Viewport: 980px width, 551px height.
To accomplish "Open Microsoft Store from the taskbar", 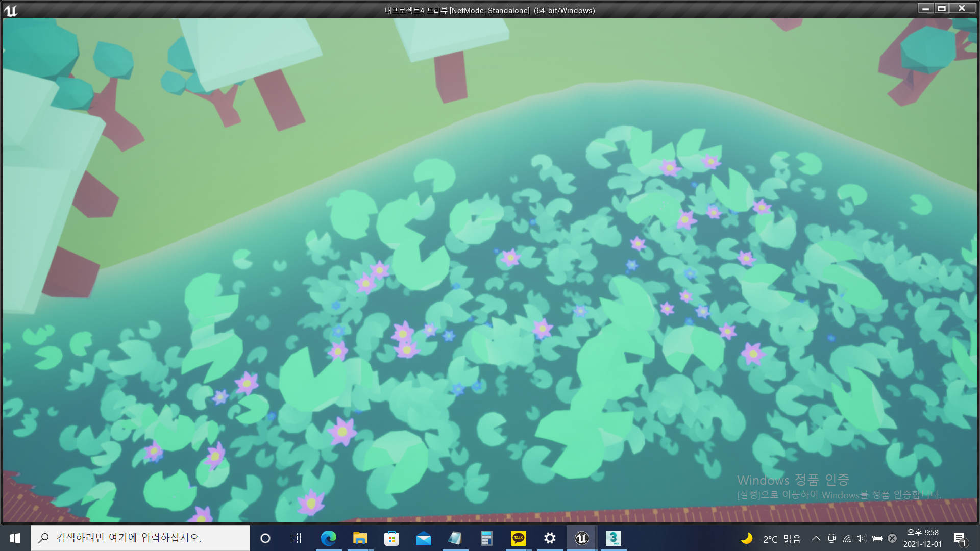I will point(391,538).
